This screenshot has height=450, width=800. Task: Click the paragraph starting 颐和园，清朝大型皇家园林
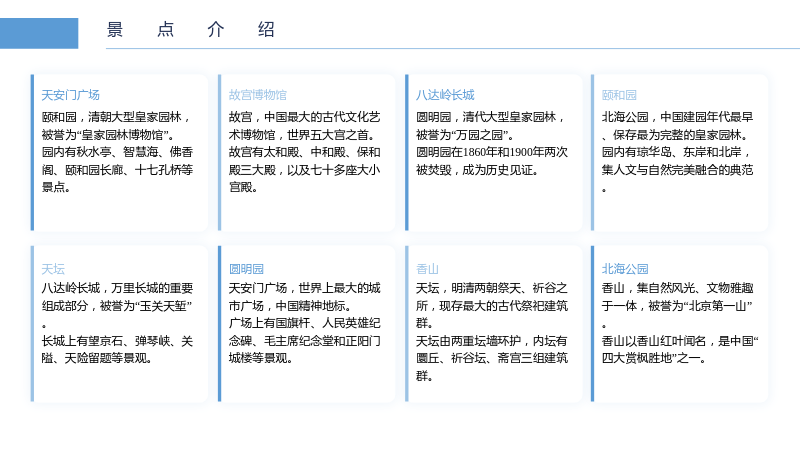(117, 152)
